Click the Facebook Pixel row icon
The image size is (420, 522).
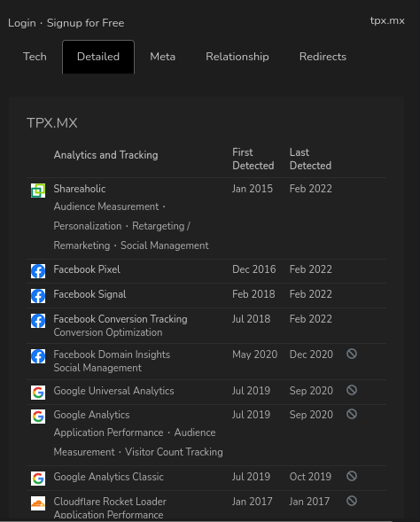pyautogui.click(x=38, y=271)
